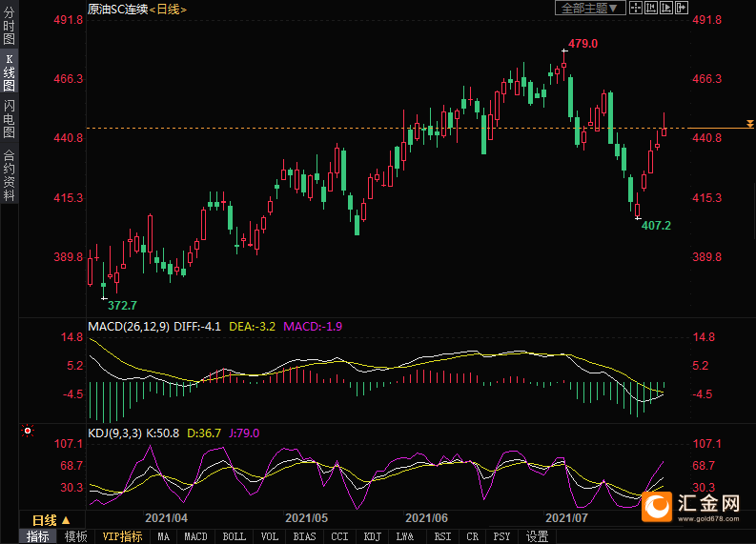Click the chart playback axis icon

coord(666,8)
